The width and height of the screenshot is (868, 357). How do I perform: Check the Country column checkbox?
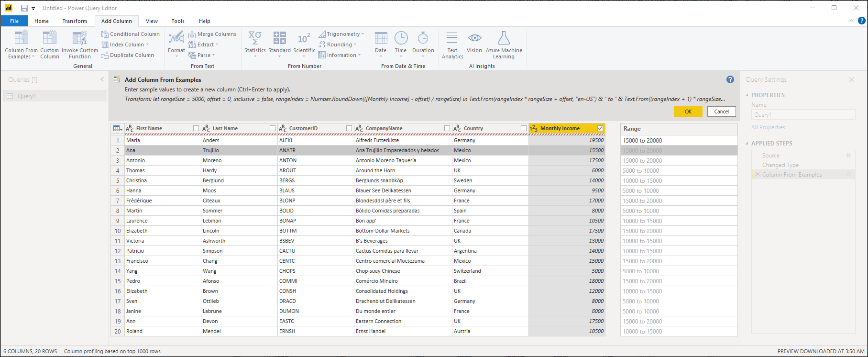[524, 128]
